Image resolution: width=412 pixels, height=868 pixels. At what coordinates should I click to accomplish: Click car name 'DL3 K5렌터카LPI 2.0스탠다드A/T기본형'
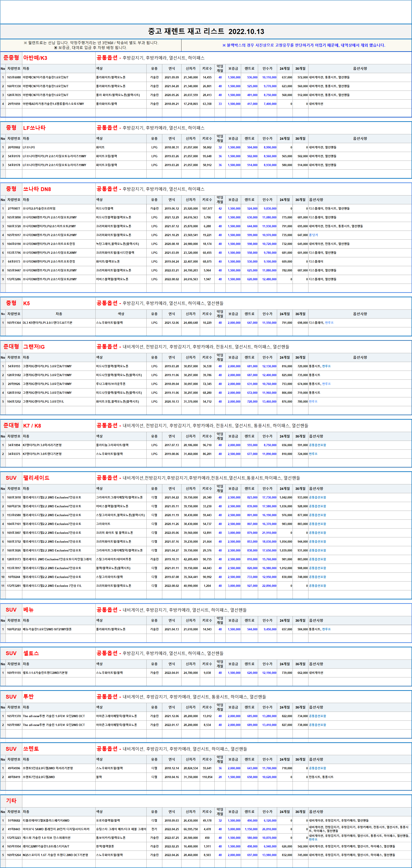(x=47, y=323)
